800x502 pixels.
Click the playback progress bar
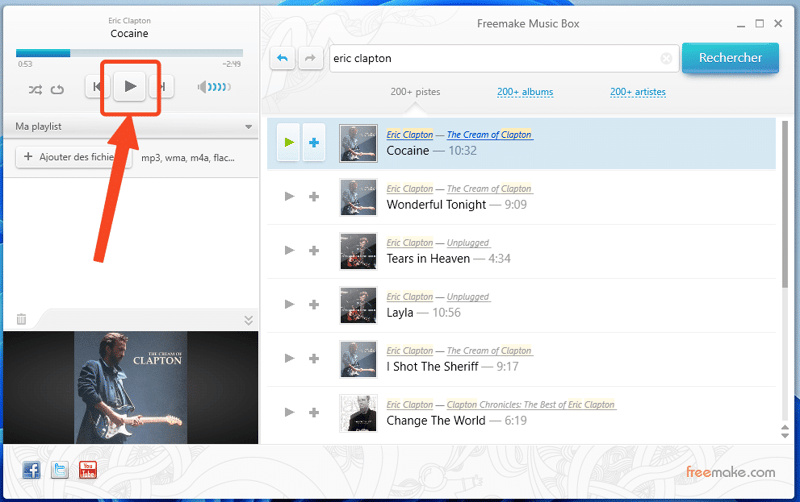129,53
